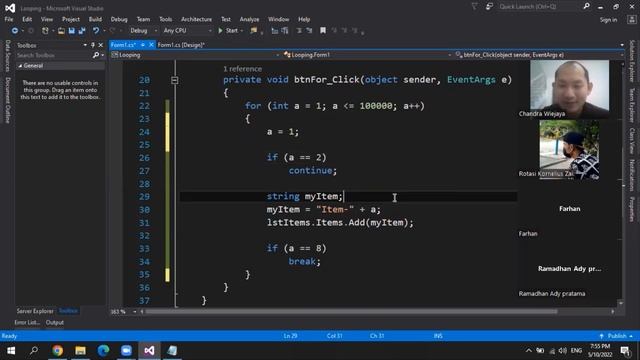Screen dimensions: 640x360
Task: Open the Debug configuration dropdown
Action: [143, 31]
